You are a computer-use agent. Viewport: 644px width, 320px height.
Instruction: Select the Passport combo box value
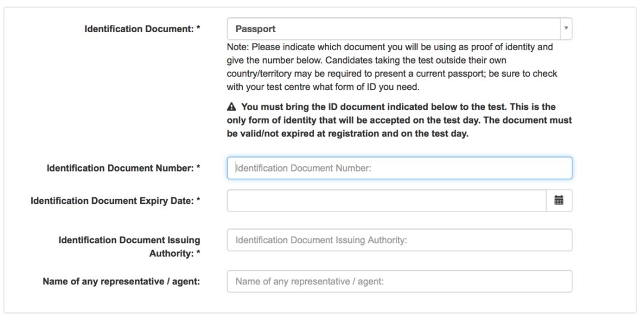[x=394, y=29]
